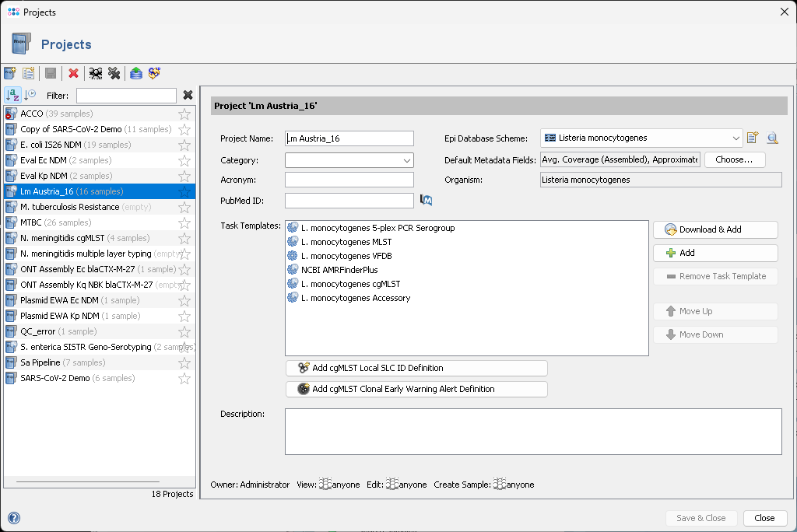797x532 pixels.
Task: Click the magnifier icon beside Epi Database Scheme
Action: point(772,138)
